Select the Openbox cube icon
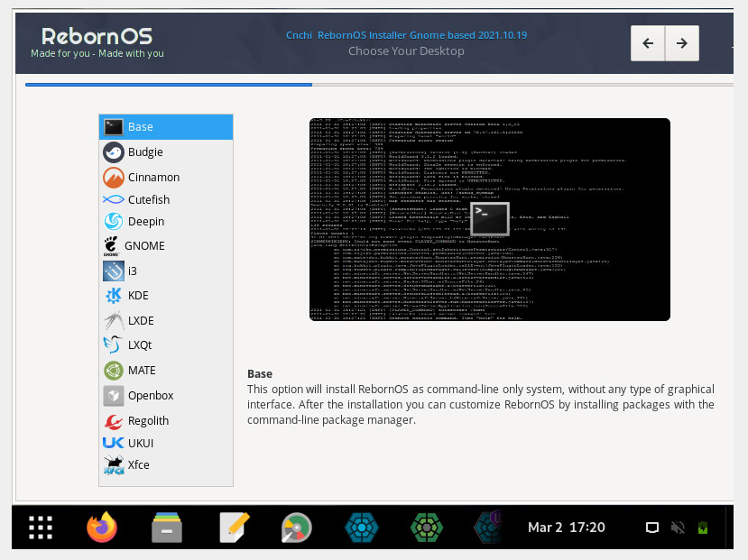Image resolution: width=748 pixels, height=560 pixels. (x=114, y=396)
